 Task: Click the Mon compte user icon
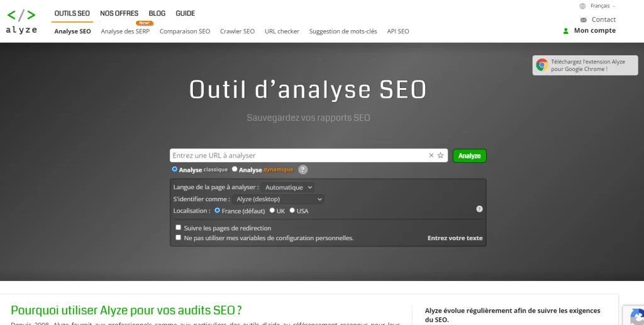tap(565, 31)
